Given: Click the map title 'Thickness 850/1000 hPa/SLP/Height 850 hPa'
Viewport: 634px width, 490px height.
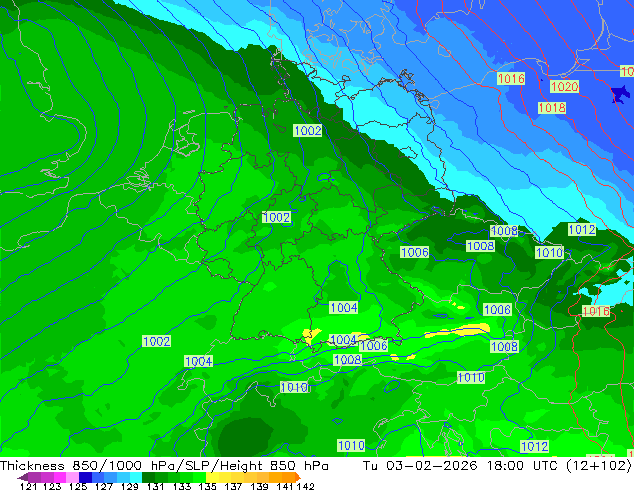Looking at the screenshot, I should [164, 466].
